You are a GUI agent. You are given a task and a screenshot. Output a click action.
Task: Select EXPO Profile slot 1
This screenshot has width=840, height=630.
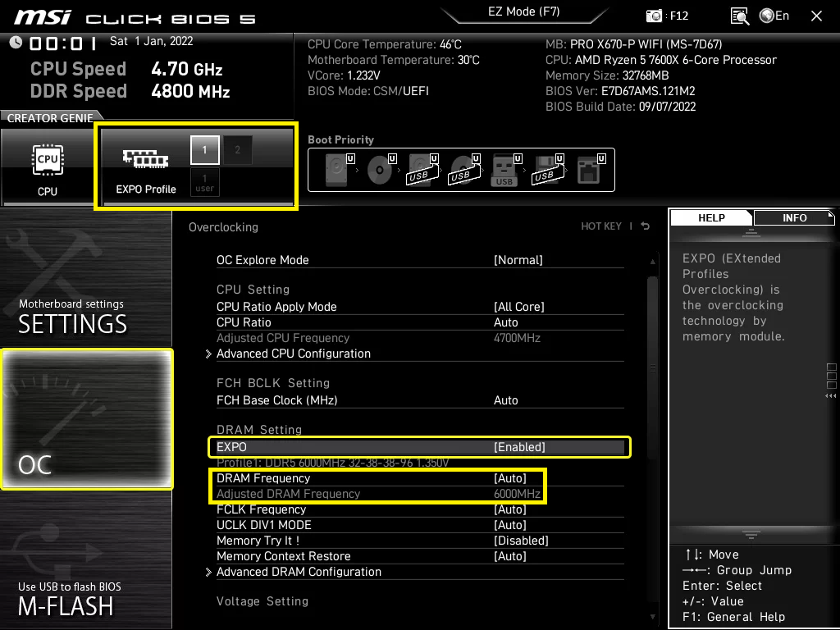204,150
